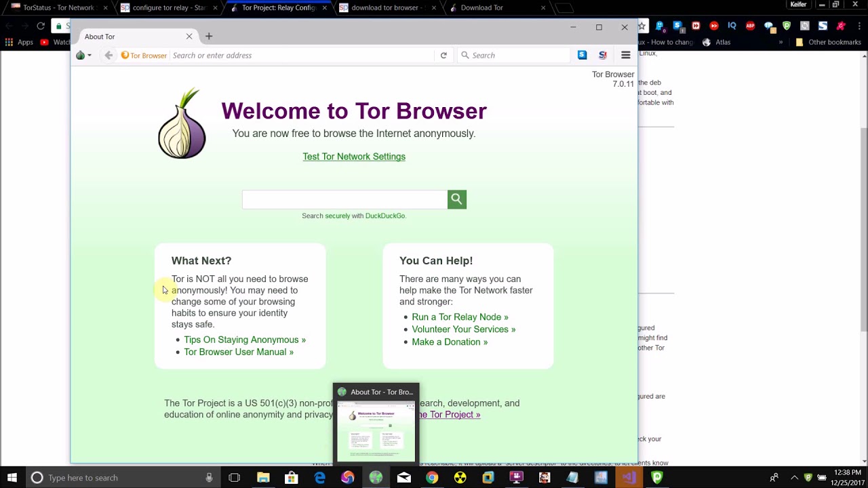The height and width of the screenshot is (488, 868).
Task: Open the Tor onion button menu
Action: pos(83,56)
